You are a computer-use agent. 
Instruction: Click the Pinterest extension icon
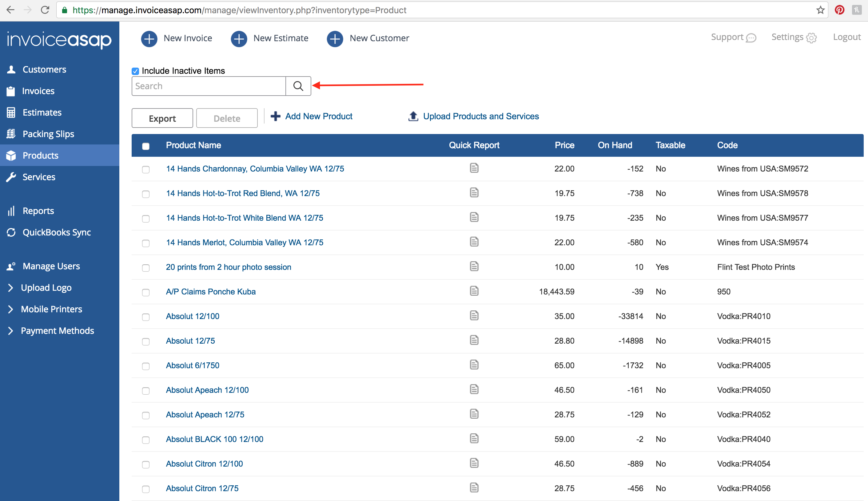(x=839, y=10)
